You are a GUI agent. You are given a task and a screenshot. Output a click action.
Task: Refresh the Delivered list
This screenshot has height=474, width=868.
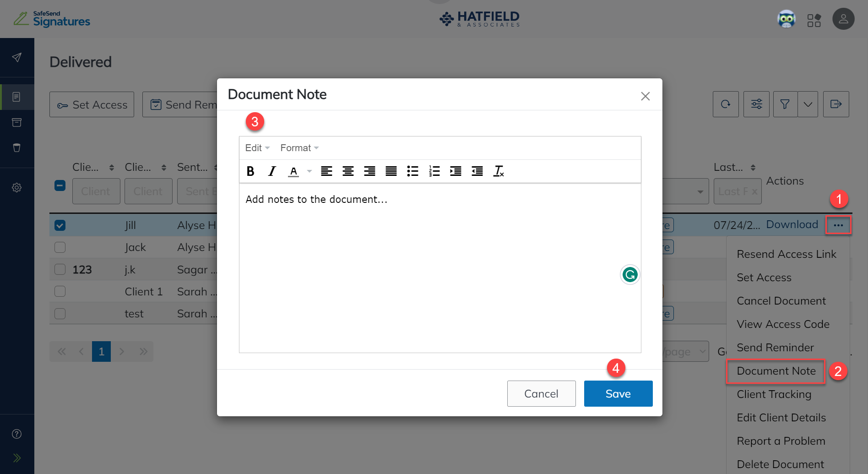coord(725,104)
